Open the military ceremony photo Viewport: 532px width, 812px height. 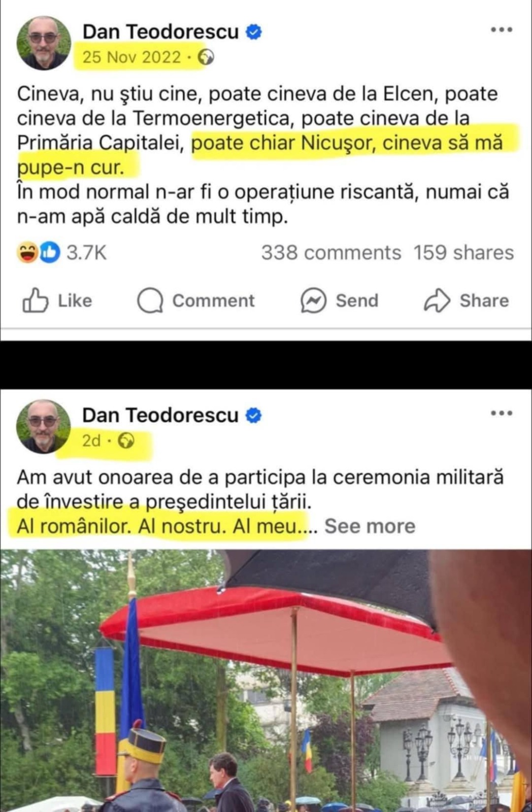tap(266, 681)
